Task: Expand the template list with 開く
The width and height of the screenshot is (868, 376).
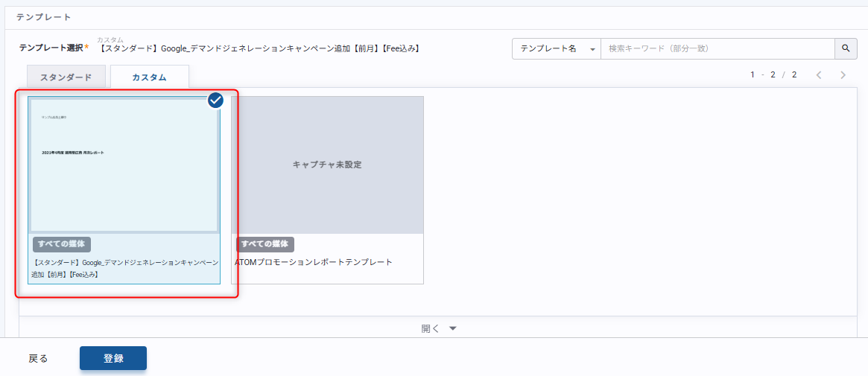Action: pos(431,328)
